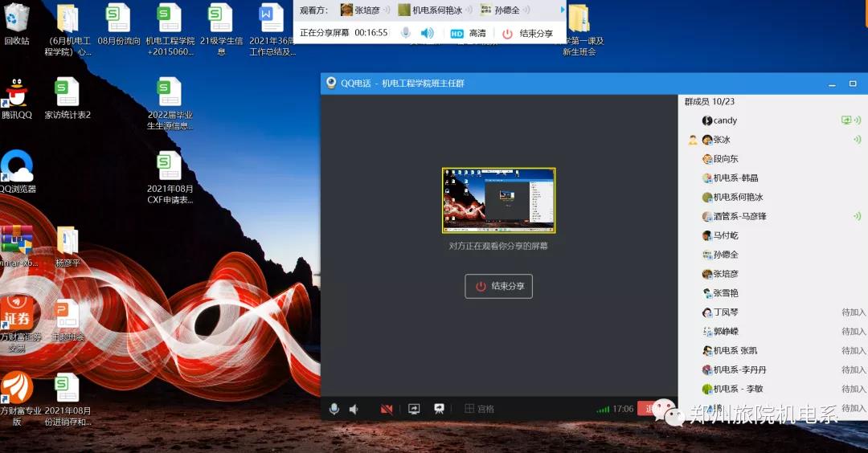The height and width of the screenshot is (453, 868).
Task: Click microphone icon in bottom call bar
Action: 334,409
